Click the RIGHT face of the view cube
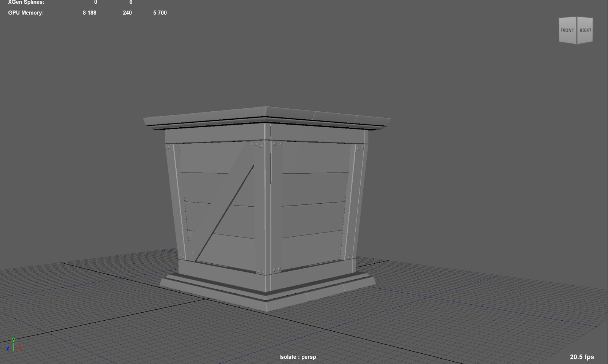The image size is (608, 364). (x=585, y=30)
